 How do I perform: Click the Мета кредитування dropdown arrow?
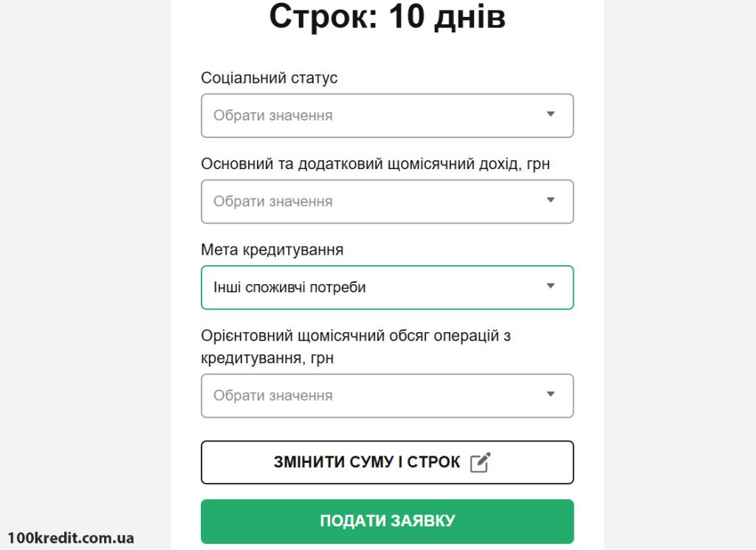tap(551, 286)
